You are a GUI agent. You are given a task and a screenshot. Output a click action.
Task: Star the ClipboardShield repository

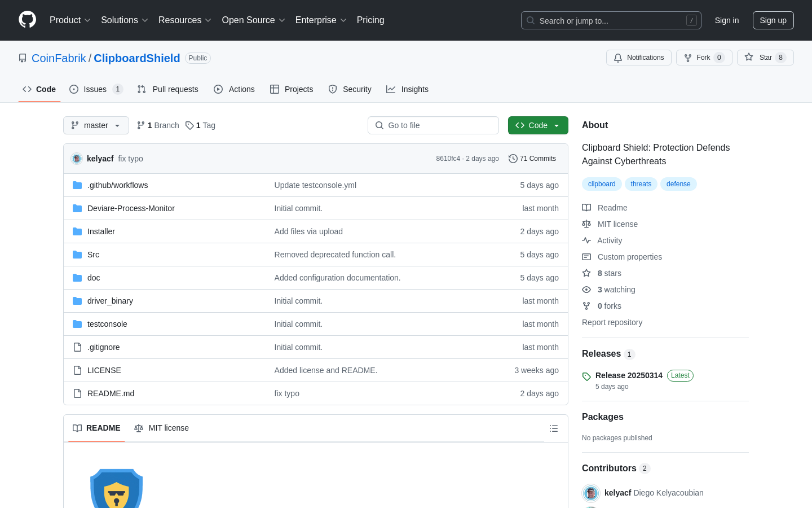click(x=765, y=58)
